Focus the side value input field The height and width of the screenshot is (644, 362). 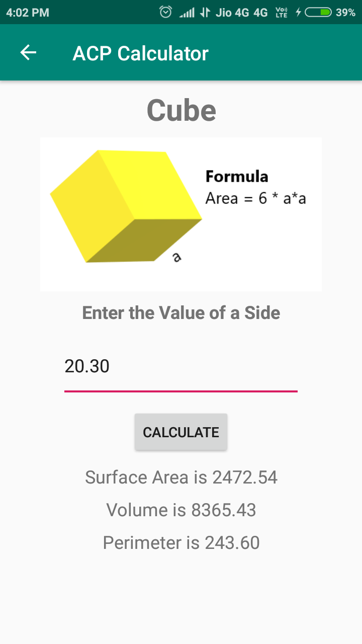coord(181,367)
